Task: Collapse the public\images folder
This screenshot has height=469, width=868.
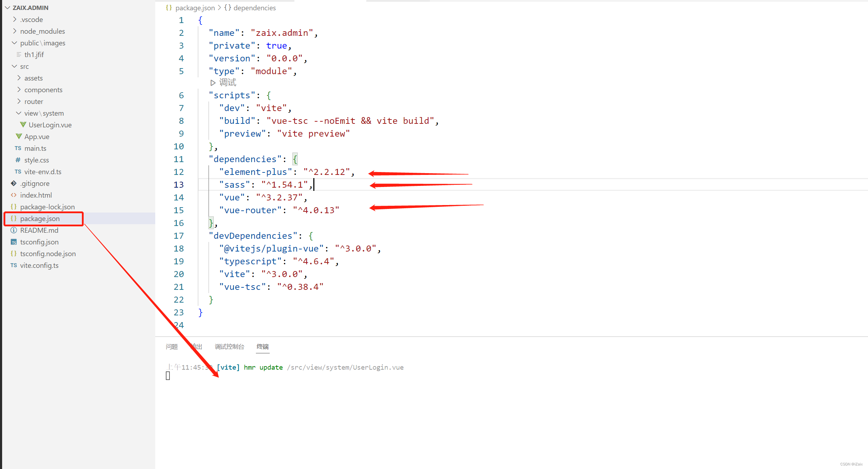Action: (x=15, y=43)
